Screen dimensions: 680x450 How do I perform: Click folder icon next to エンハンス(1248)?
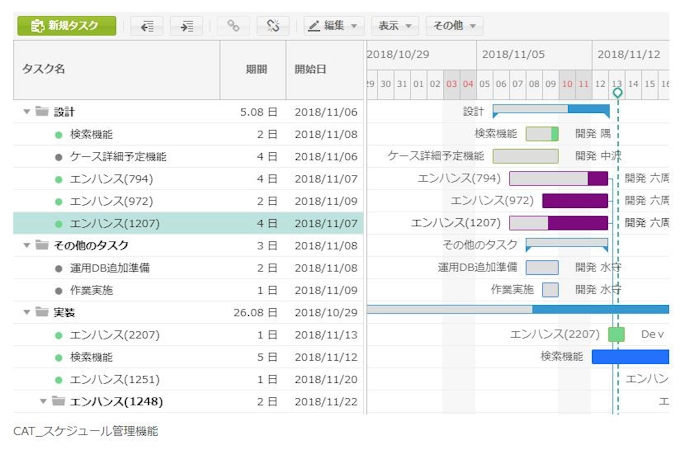[x=59, y=401]
